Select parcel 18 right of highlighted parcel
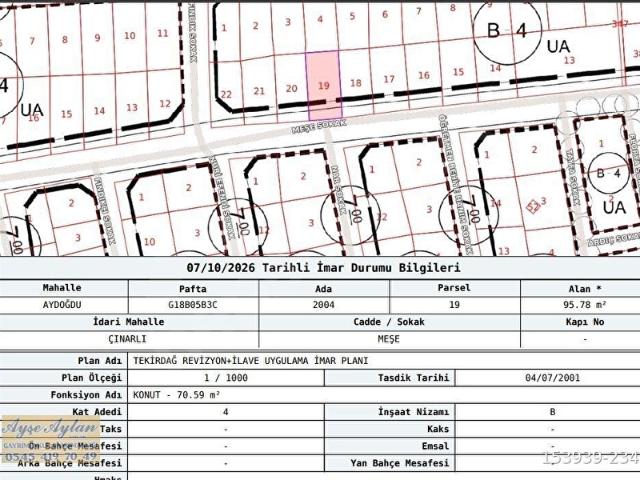 (x=356, y=83)
